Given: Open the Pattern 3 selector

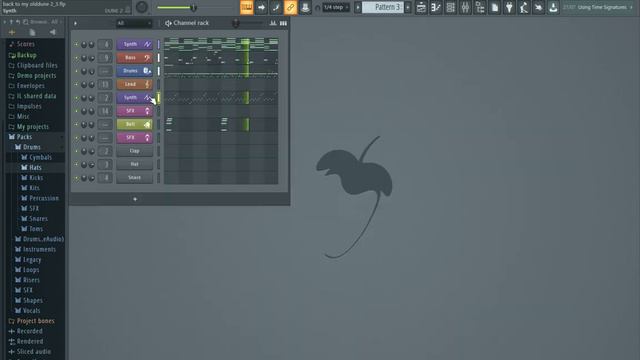Looking at the screenshot, I should (x=383, y=7).
